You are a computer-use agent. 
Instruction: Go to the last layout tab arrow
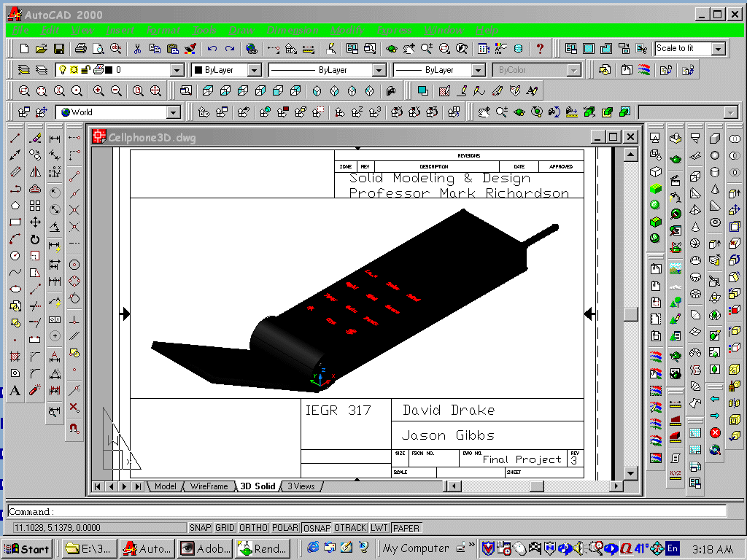coord(138,486)
